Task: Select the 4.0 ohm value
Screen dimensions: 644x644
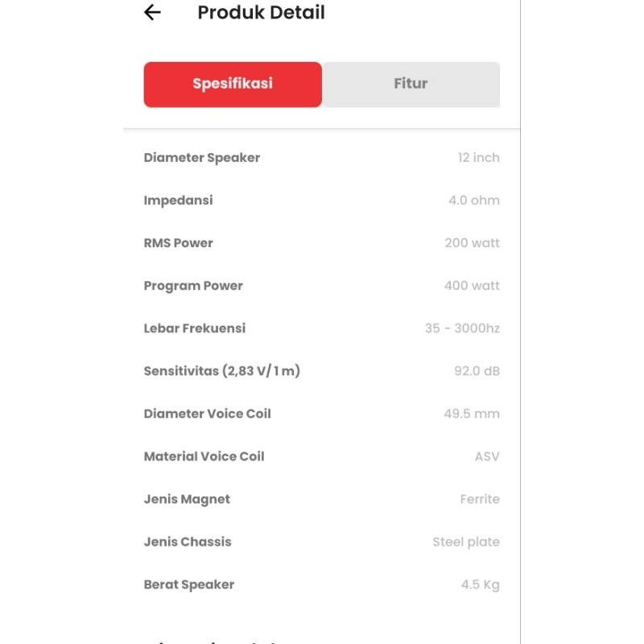Action: coord(473,200)
